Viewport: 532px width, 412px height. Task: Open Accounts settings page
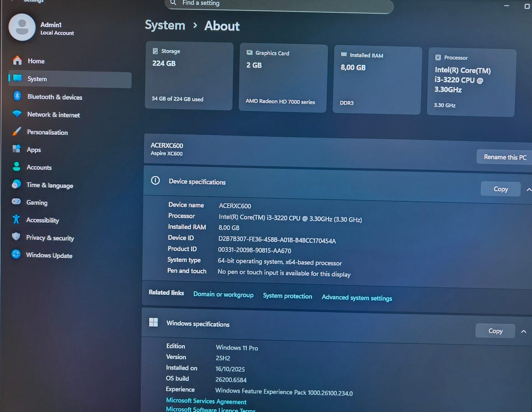click(x=70, y=167)
